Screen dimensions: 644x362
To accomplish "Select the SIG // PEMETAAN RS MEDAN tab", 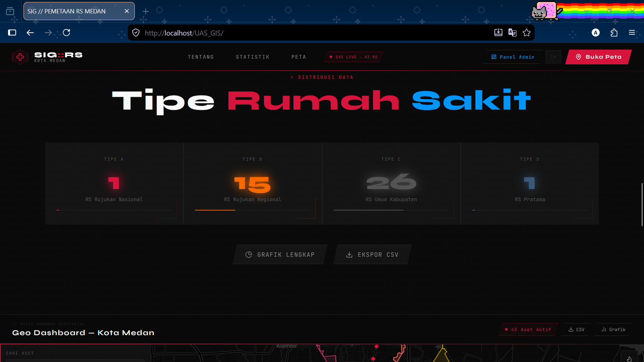I will (x=79, y=11).
